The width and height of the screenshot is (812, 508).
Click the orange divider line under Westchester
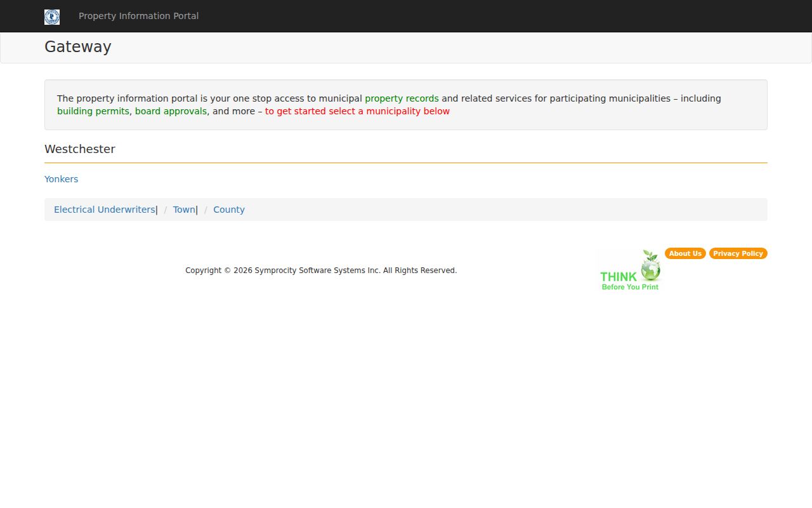pos(406,163)
